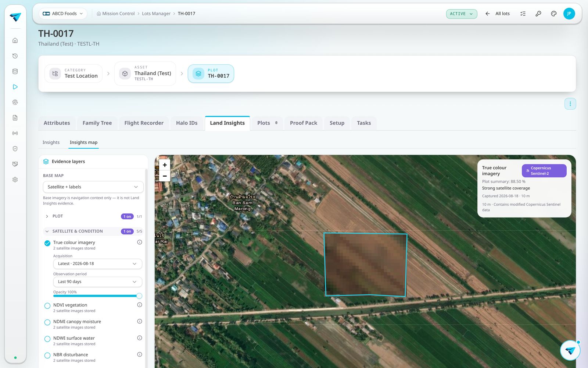The image size is (588, 368).
Task: Open the fingerprint icon in sidebar
Action: pyautogui.click(x=15, y=102)
